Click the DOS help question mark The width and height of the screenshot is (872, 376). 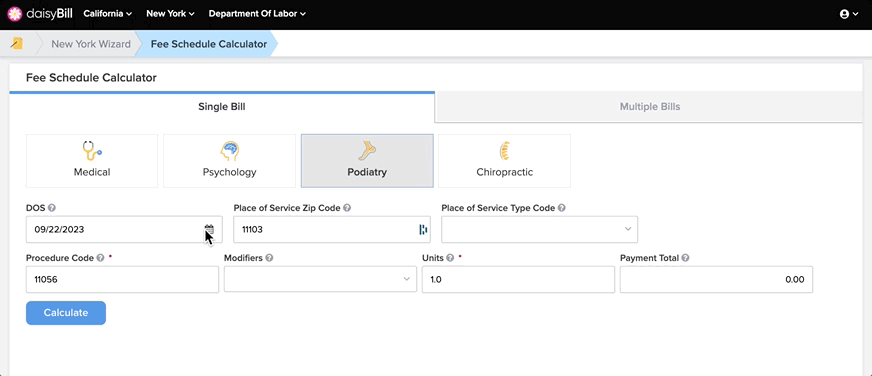tap(52, 207)
